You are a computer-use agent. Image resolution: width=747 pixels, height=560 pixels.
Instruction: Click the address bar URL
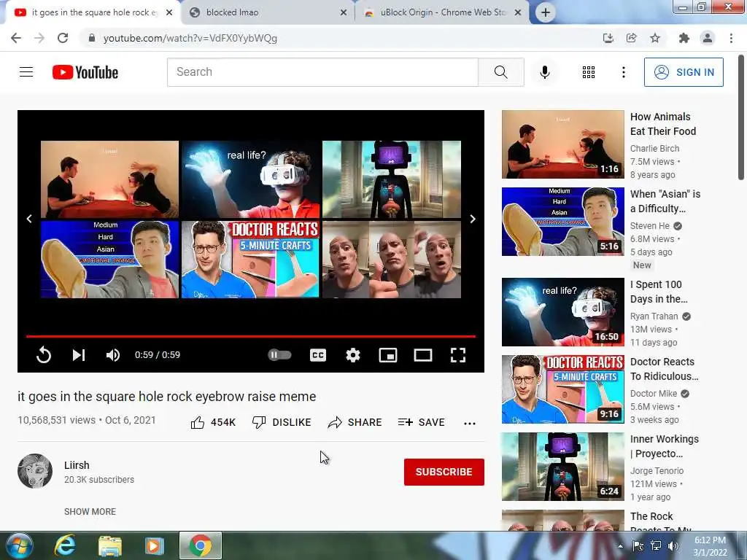click(x=190, y=38)
